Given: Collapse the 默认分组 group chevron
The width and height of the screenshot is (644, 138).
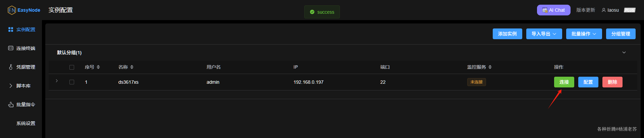Looking at the screenshot, I should (x=624, y=53).
